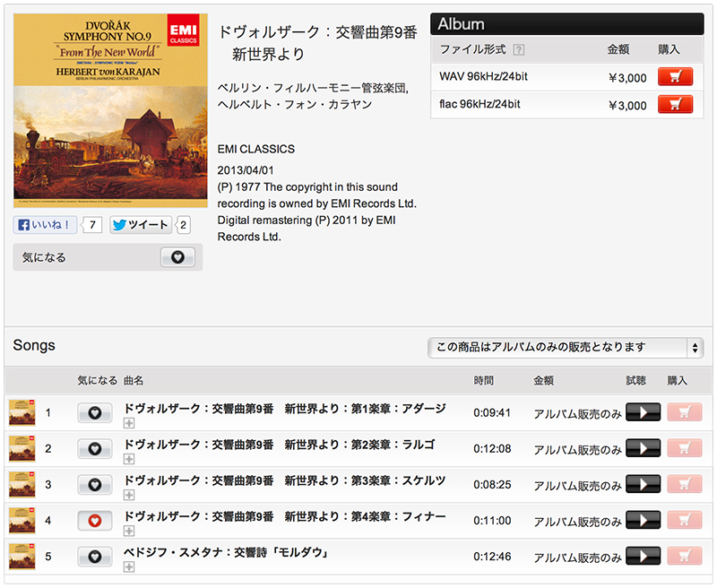Click track 3 small album thumbnail
The width and height of the screenshot is (717, 588).
(22, 484)
